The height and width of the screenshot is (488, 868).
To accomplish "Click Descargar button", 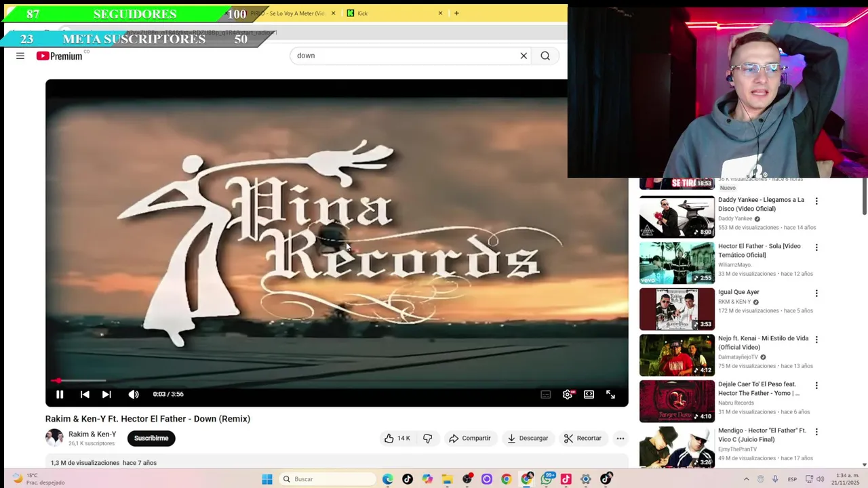I will tap(528, 438).
